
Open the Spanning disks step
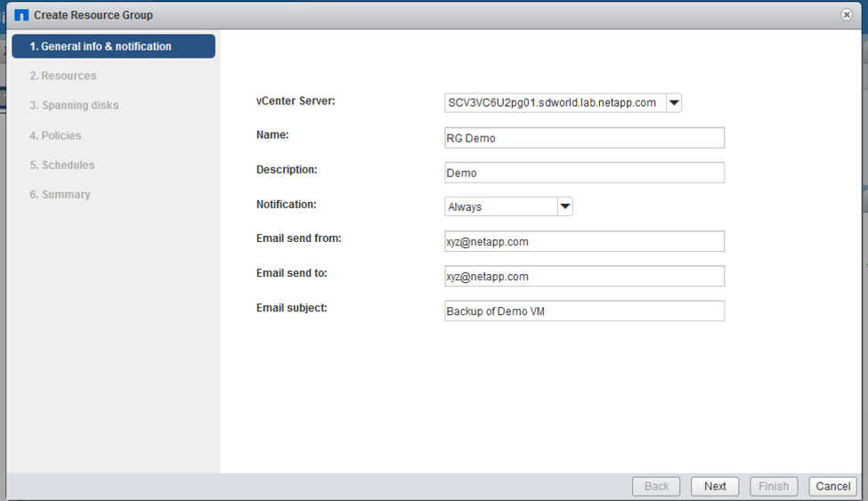74,106
